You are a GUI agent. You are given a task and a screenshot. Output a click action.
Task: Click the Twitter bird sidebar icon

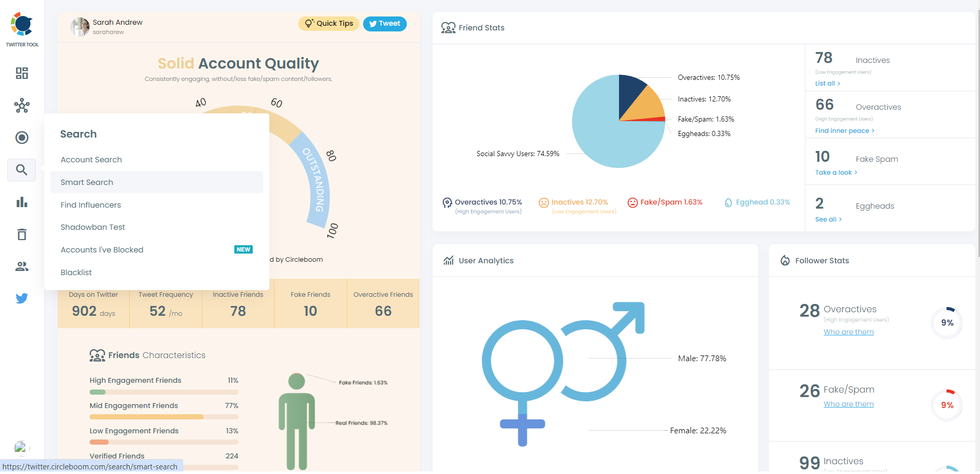(22, 298)
